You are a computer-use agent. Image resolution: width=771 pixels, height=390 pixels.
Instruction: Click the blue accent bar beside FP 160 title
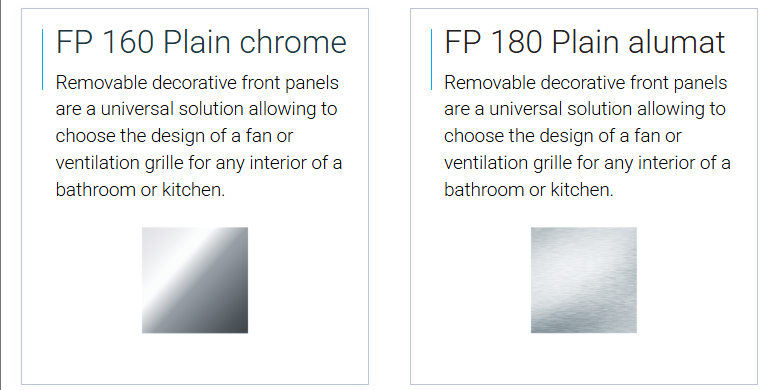point(43,60)
